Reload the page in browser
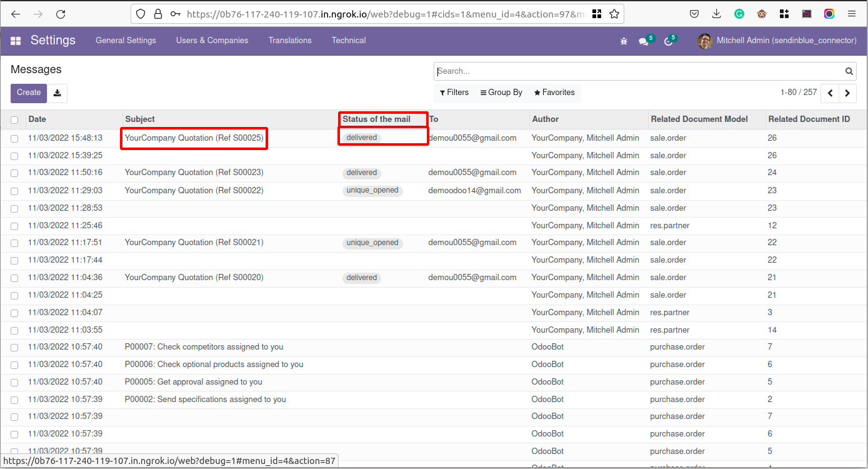 point(61,14)
